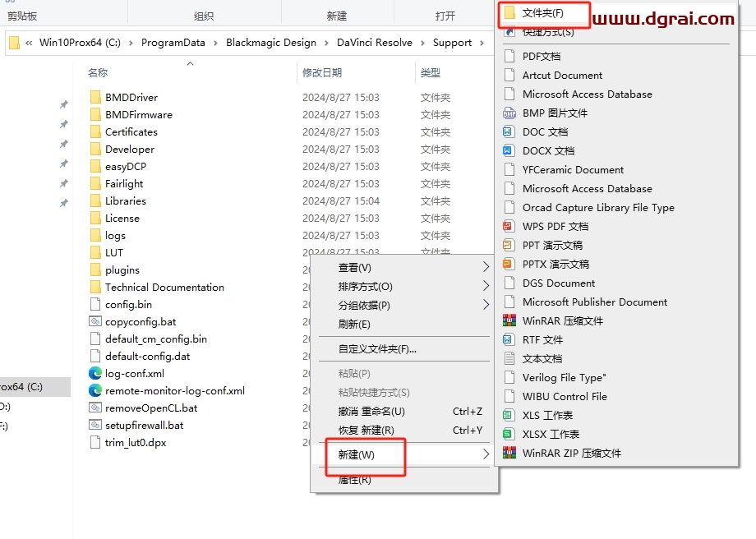Select the DOCX 文档 icon entry

pos(509,151)
